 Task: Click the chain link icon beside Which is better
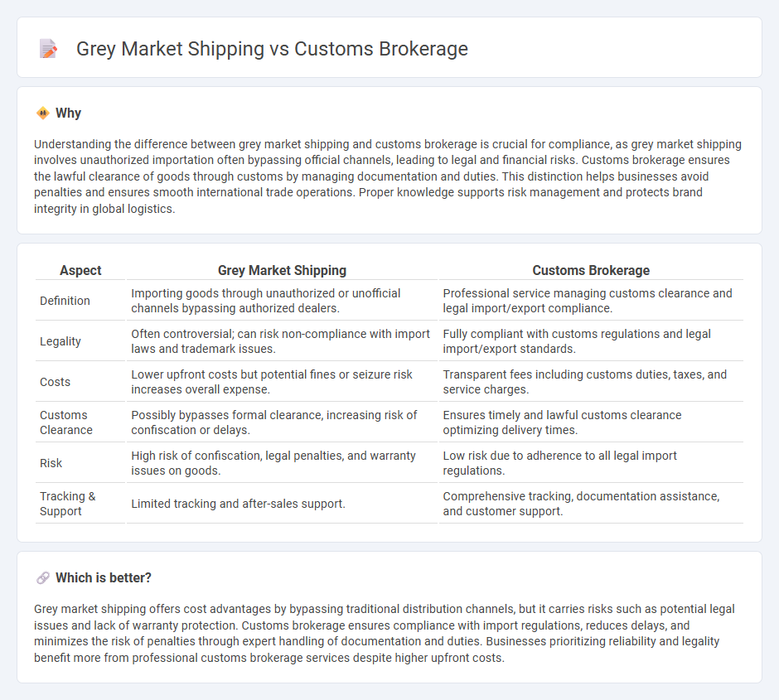tap(43, 578)
